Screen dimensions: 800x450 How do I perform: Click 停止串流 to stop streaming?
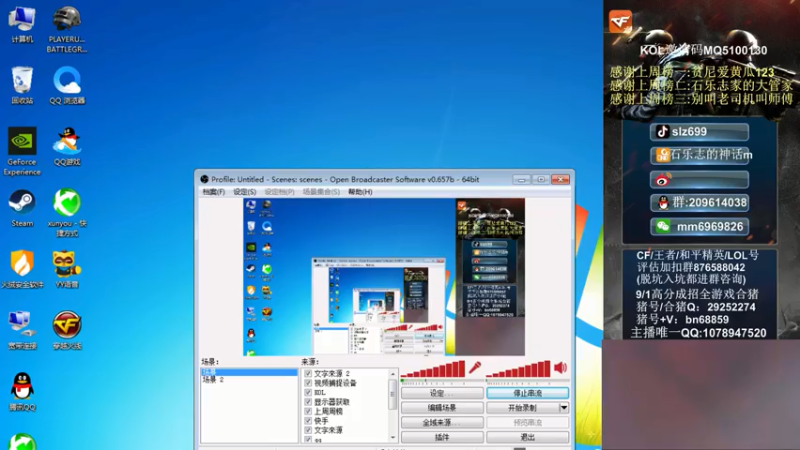pos(528,393)
